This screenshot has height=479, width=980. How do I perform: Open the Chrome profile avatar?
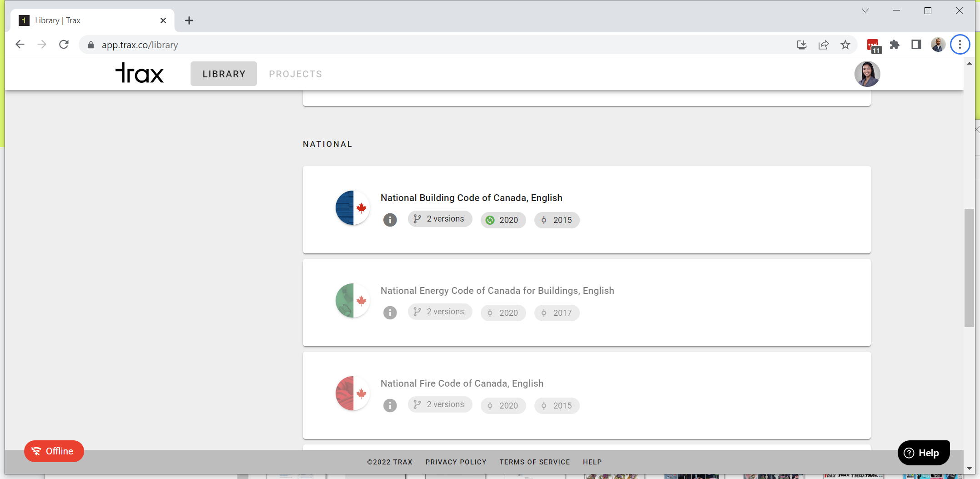(x=938, y=45)
